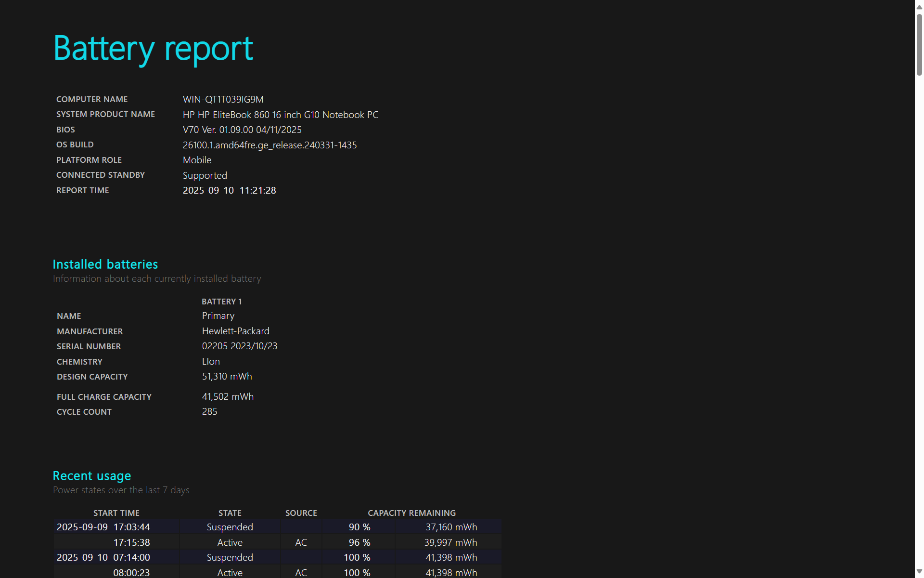This screenshot has width=924, height=578.
Task: Click start time 08:00:23
Action: coord(131,573)
